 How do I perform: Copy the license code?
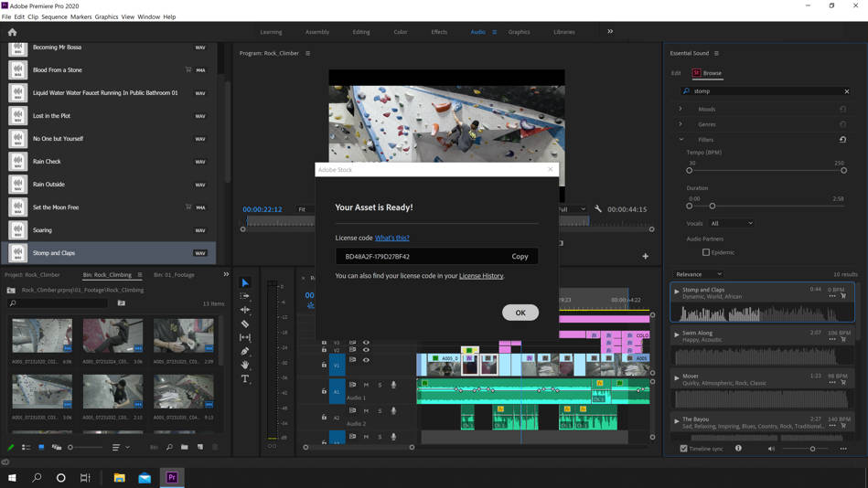click(520, 256)
